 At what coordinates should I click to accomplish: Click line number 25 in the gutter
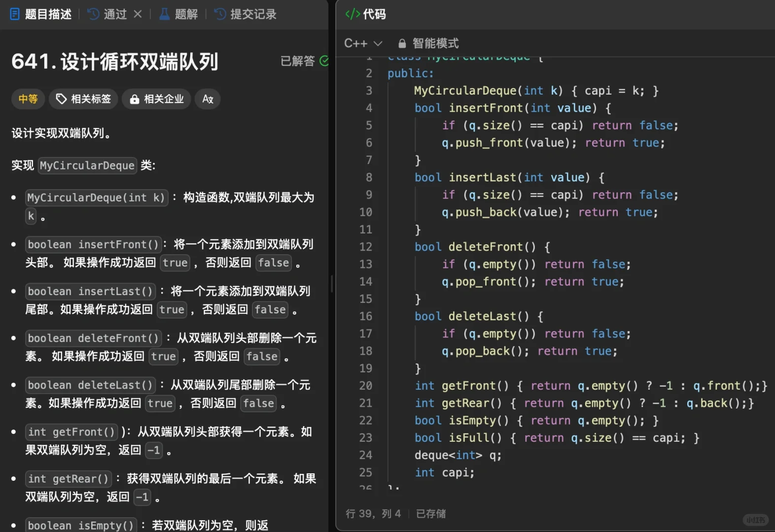[366, 472]
